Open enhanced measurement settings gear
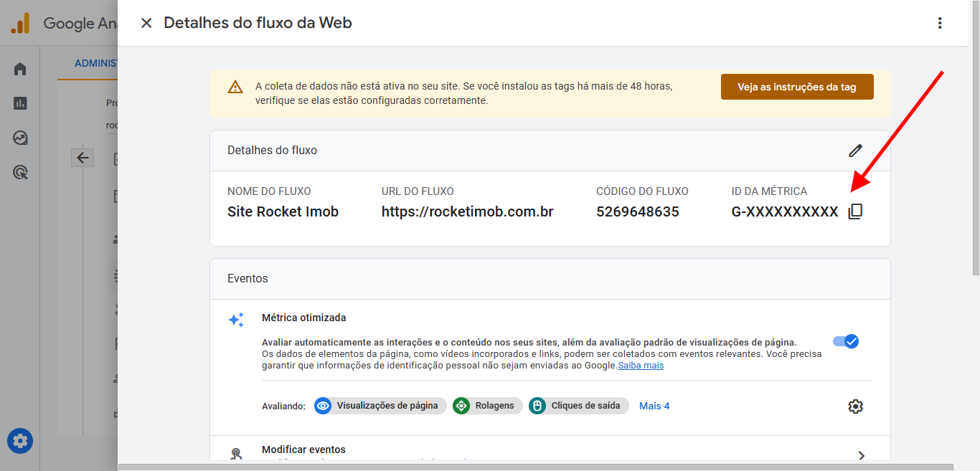This screenshot has height=471, width=980. [855, 406]
